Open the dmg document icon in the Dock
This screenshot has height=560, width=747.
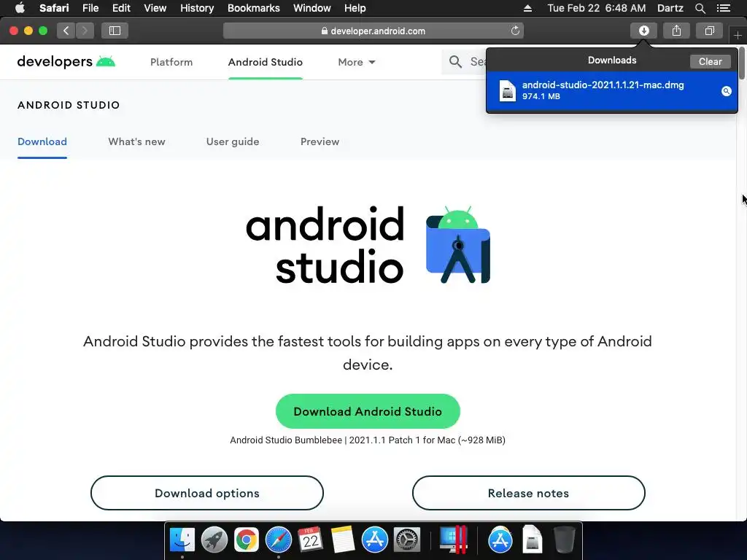(x=532, y=540)
